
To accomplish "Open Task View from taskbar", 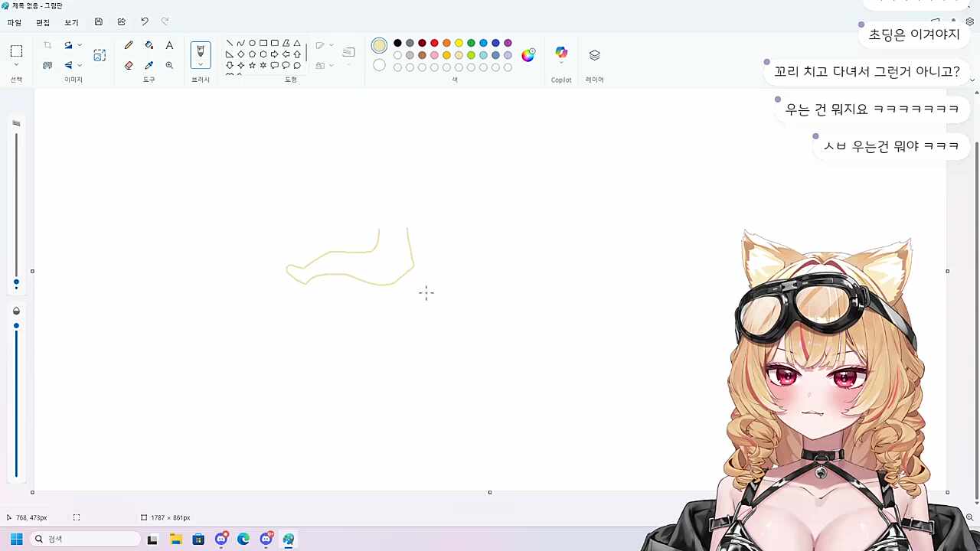I will [x=152, y=539].
